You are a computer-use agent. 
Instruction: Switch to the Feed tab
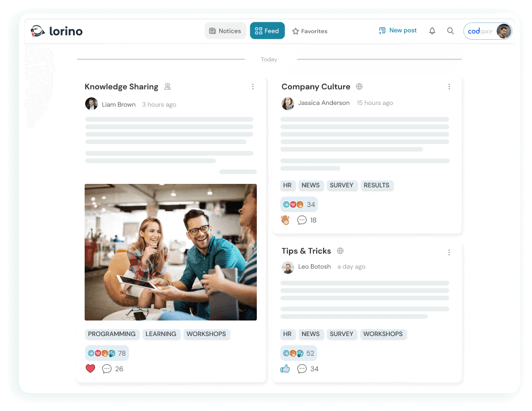[267, 31]
